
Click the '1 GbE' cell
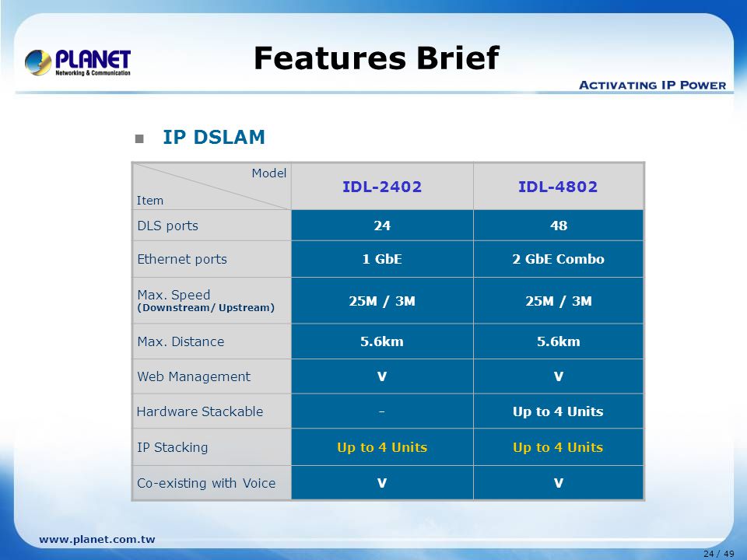click(382, 259)
